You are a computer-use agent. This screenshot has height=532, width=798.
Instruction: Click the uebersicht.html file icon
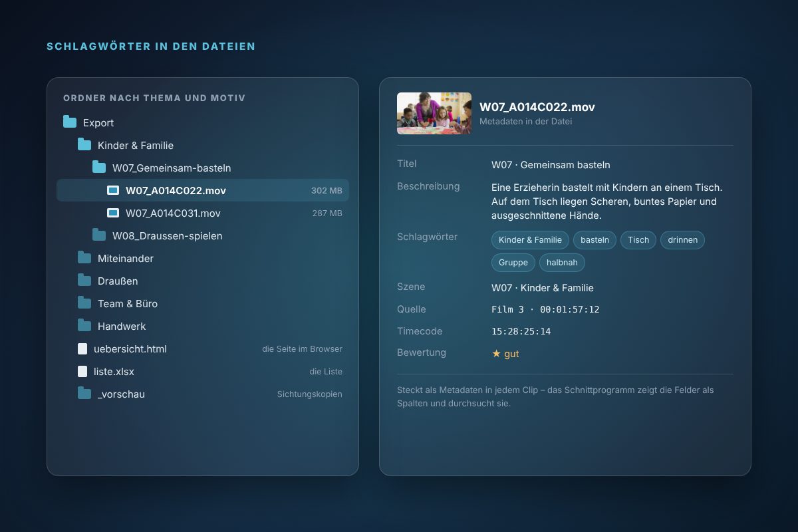(82, 348)
